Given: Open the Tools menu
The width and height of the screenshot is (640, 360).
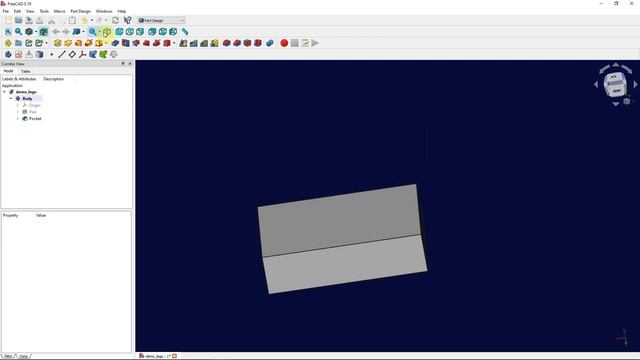Looking at the screenshot, I should click(x=44, y=11).
